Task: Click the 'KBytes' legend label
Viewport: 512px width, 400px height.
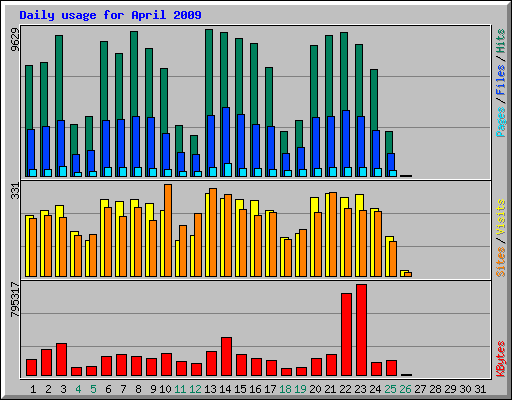Action: (x=500, y=359)
